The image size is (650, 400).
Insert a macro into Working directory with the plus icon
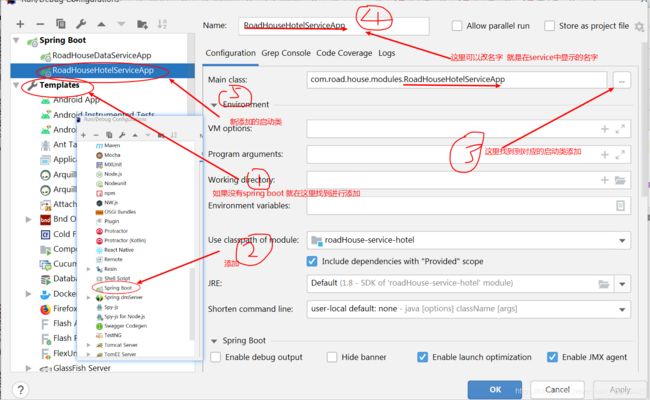point(605,180)
